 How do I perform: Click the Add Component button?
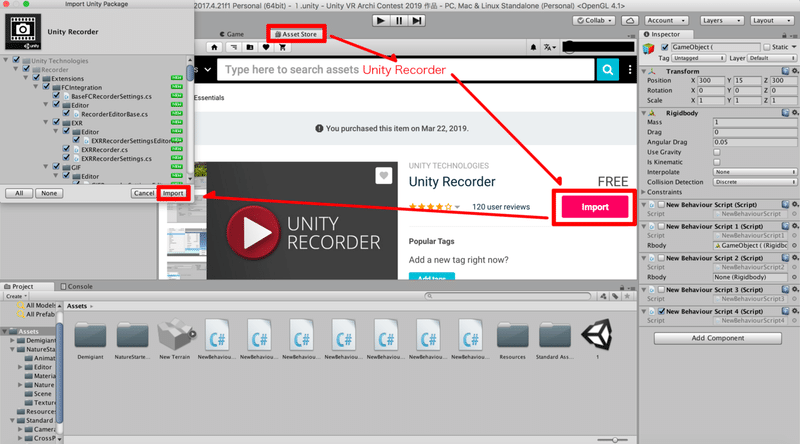[718, 338]
